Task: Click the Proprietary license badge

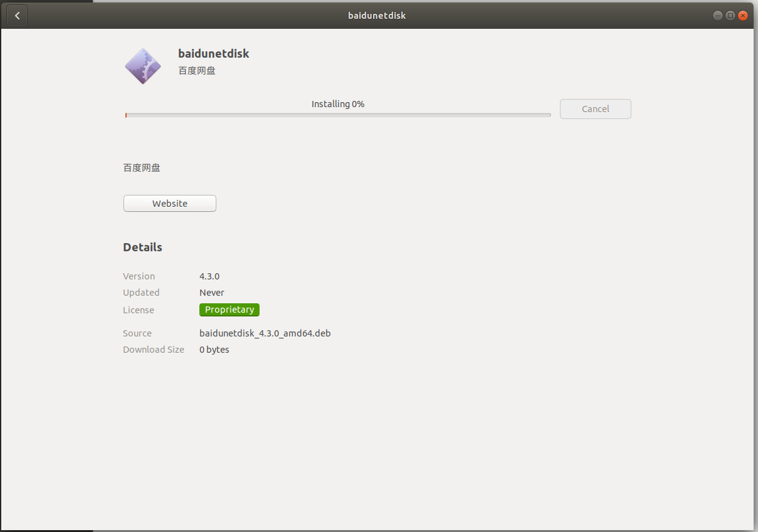Action: click(x=229, y=310)
